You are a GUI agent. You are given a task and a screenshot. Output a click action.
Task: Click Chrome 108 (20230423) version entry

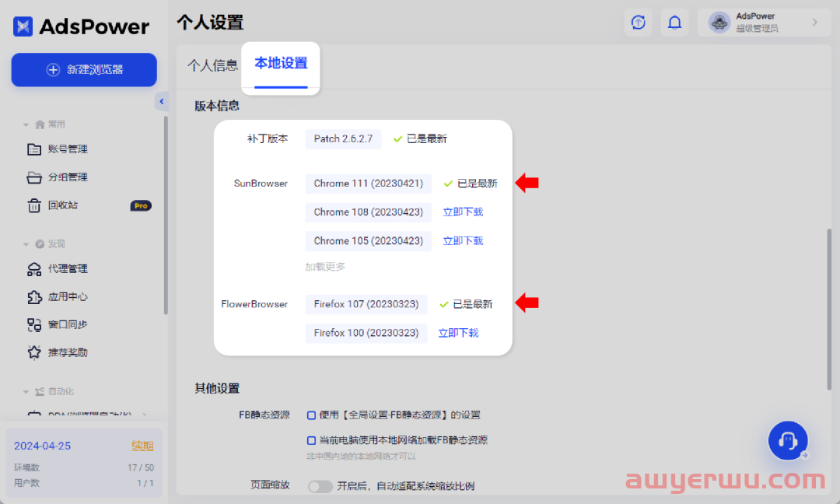coord(369,212)
